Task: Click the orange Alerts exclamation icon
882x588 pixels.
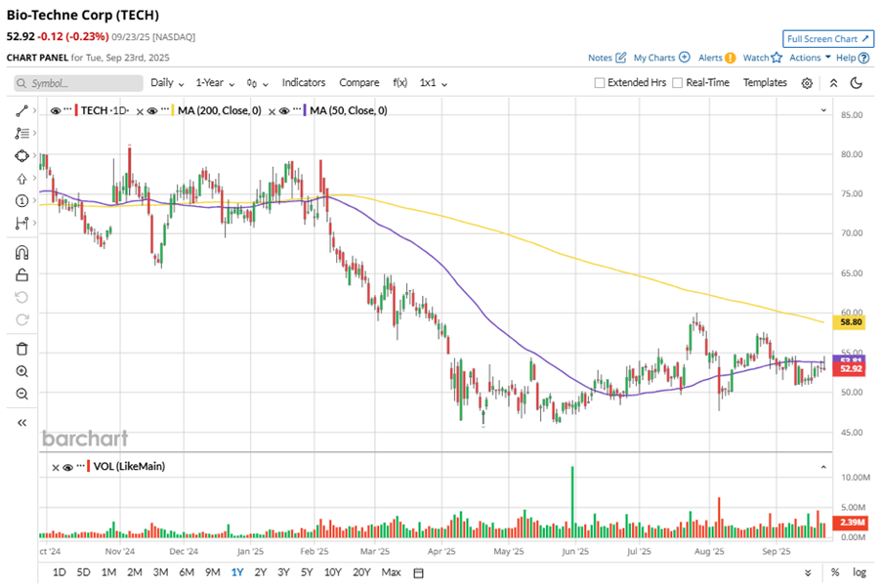Action: (731, 58)
